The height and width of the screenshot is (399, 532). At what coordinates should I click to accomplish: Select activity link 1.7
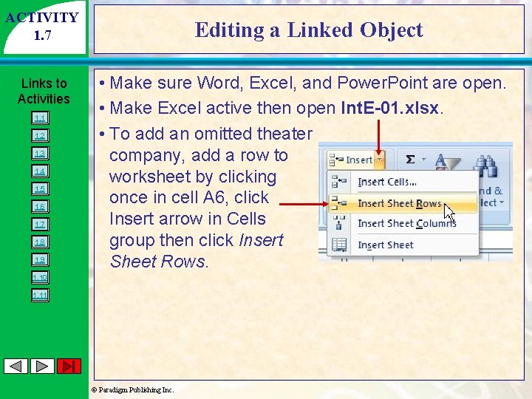click(x=40, y=225)
